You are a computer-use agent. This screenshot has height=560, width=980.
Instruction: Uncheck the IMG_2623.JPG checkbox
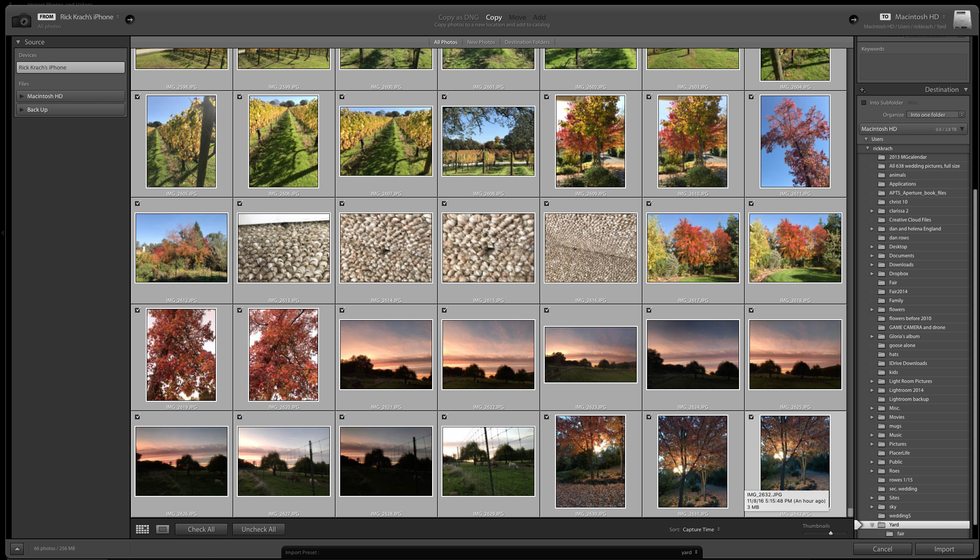tap(547, 310)
